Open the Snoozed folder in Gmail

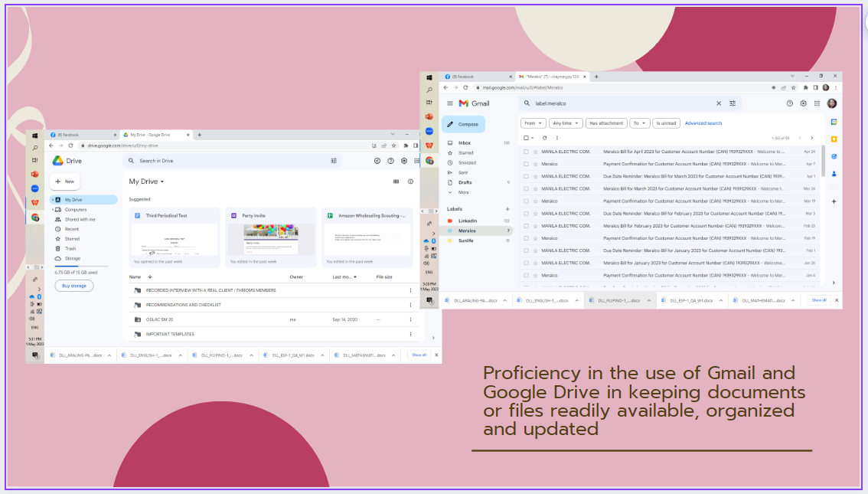[467, 163]
